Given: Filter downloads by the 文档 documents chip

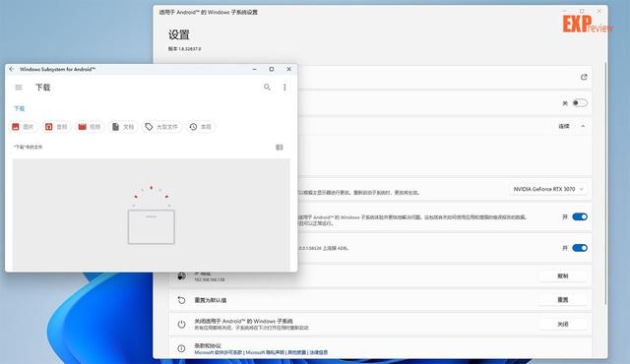Looking at the screenshot, I should click(x=123, y=127).
